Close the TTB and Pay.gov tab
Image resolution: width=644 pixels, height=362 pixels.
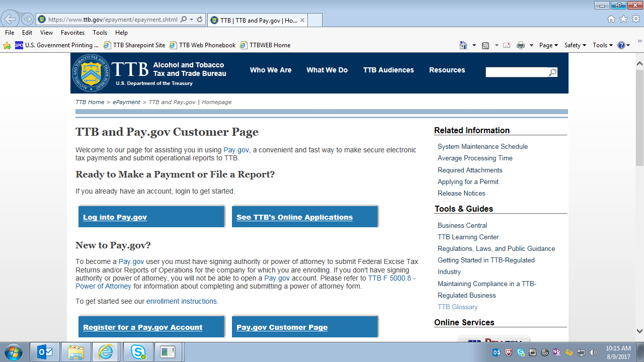click(302, 20)
